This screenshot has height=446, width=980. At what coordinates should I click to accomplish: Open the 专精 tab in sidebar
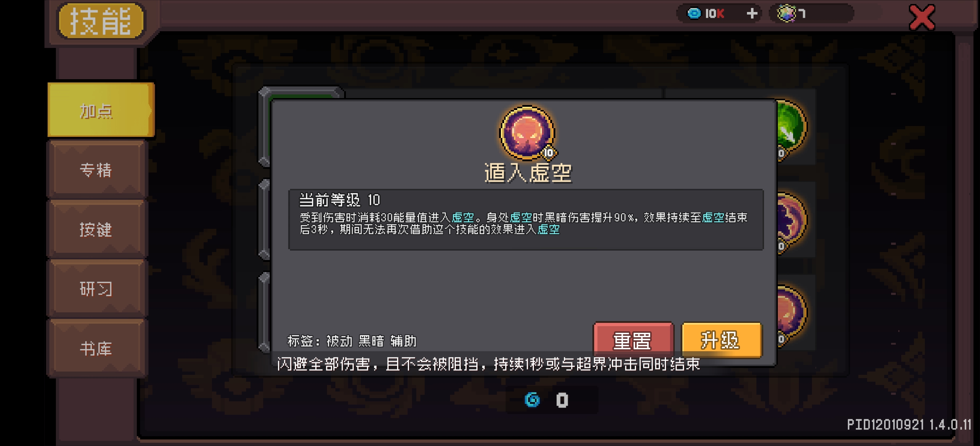97,169
